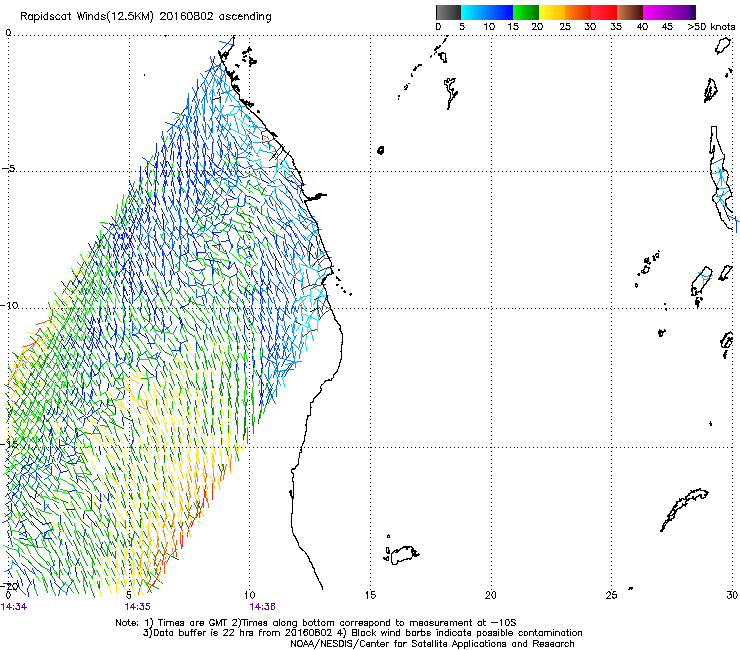
Task: Click the elongated island near 28E, 17S
Action: click(684, 509)
